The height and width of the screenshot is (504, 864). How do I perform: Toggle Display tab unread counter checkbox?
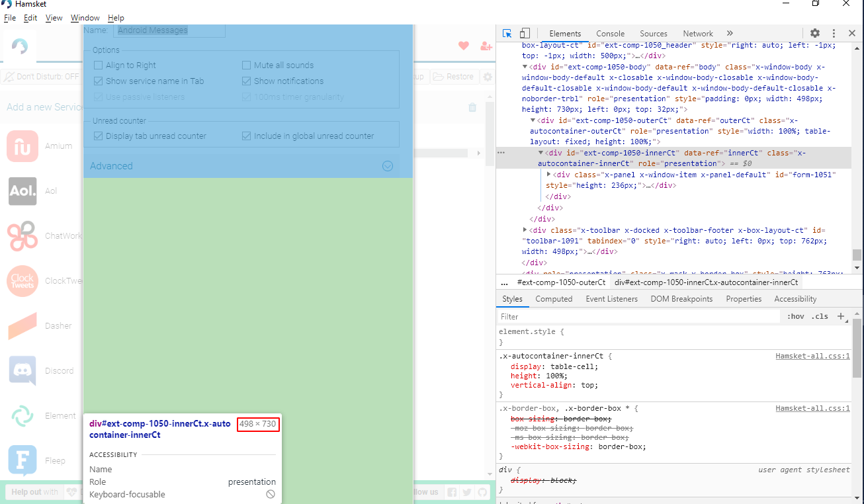99,136
